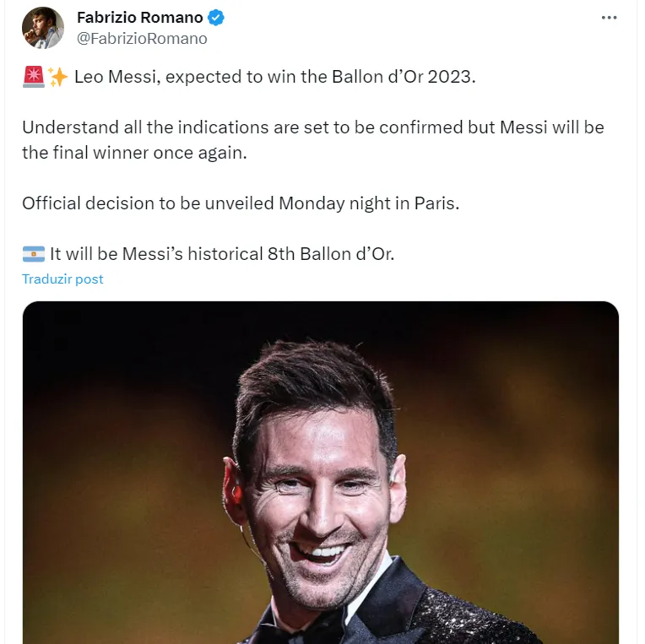Viewport: 645px width, 644px height.
Task: Click the 'Official decision to be unveiled' sentence
Action: pyautogui.click(x=241, y=203)
